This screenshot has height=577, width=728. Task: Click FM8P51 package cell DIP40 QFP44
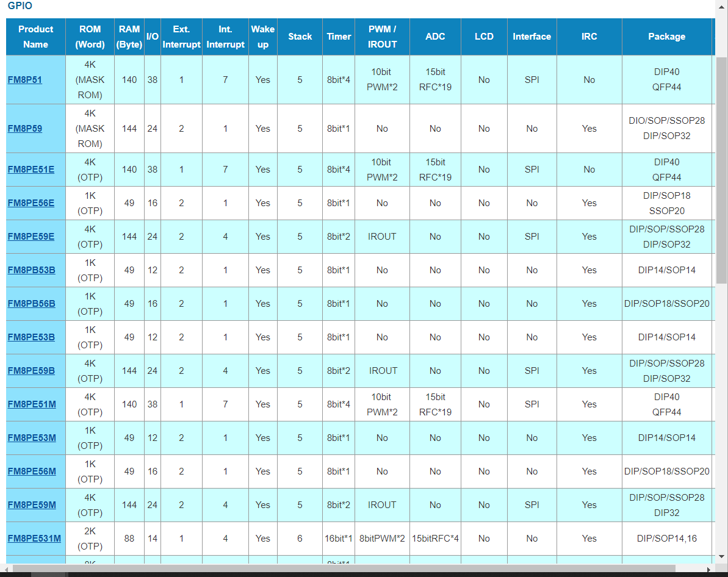click(x=667, y=80)
